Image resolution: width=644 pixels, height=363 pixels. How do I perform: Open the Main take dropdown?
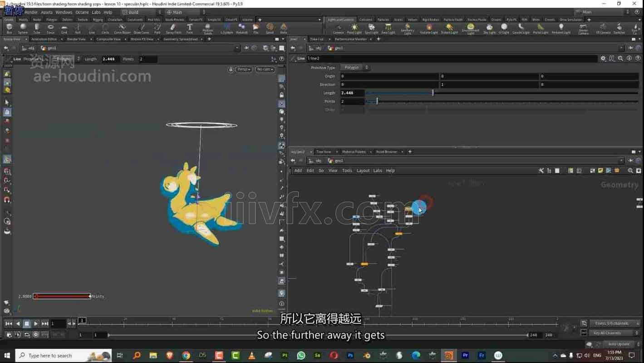185,12
